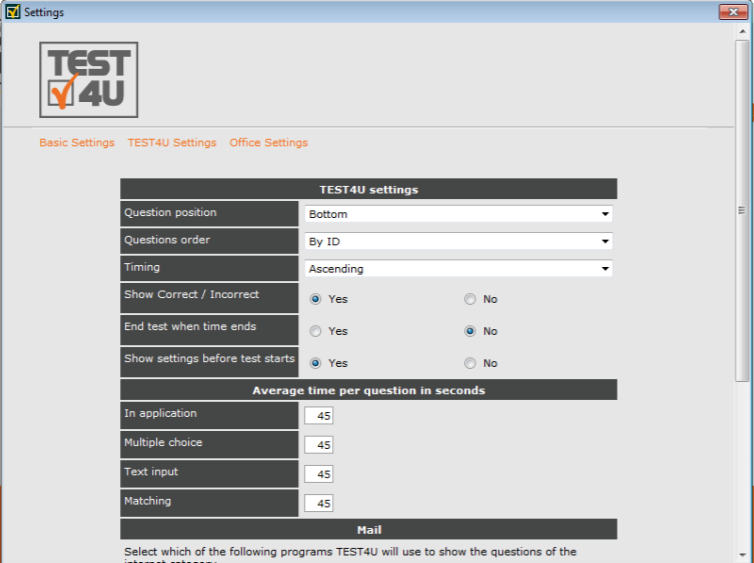Expand the Questions order dropdown showing By ID

click(x=458, y=241)
